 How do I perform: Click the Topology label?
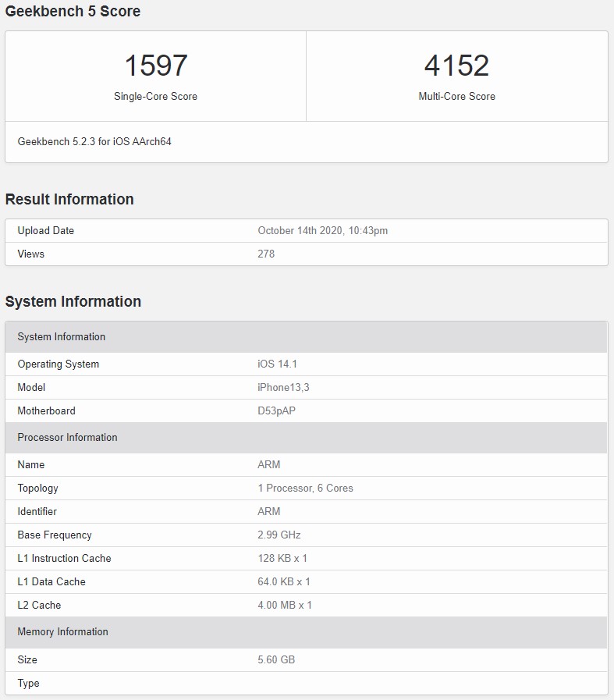(37, 489)
